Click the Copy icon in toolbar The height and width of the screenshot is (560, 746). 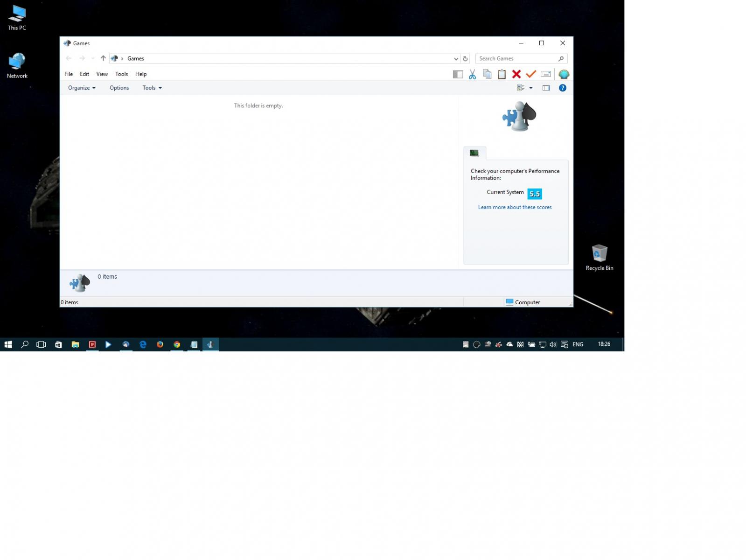coord(487,74)
